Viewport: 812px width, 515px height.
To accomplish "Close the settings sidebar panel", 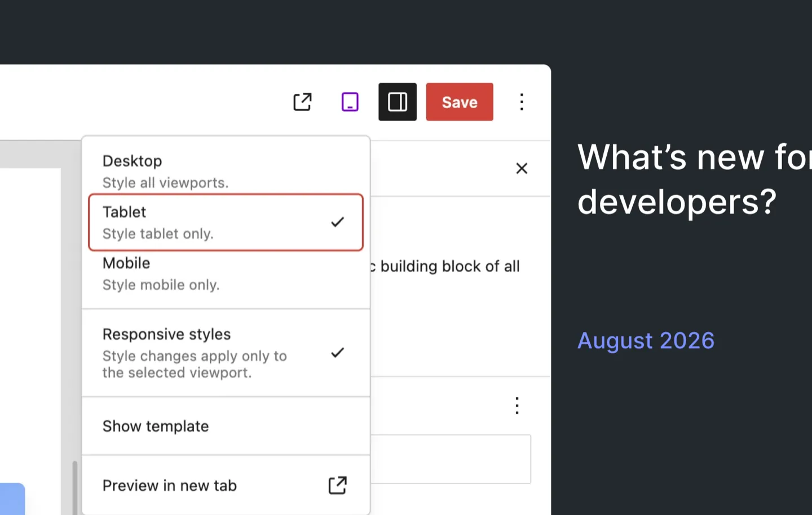I will (522, 168).
